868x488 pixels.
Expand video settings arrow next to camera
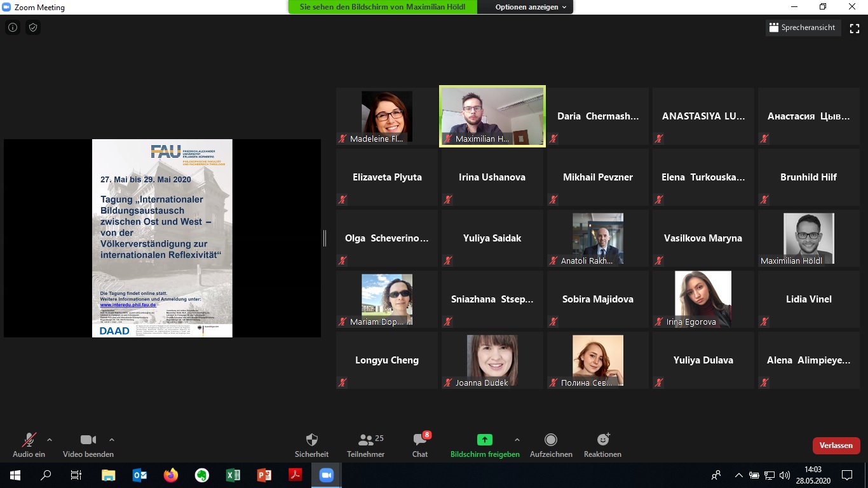click(112, 440)
